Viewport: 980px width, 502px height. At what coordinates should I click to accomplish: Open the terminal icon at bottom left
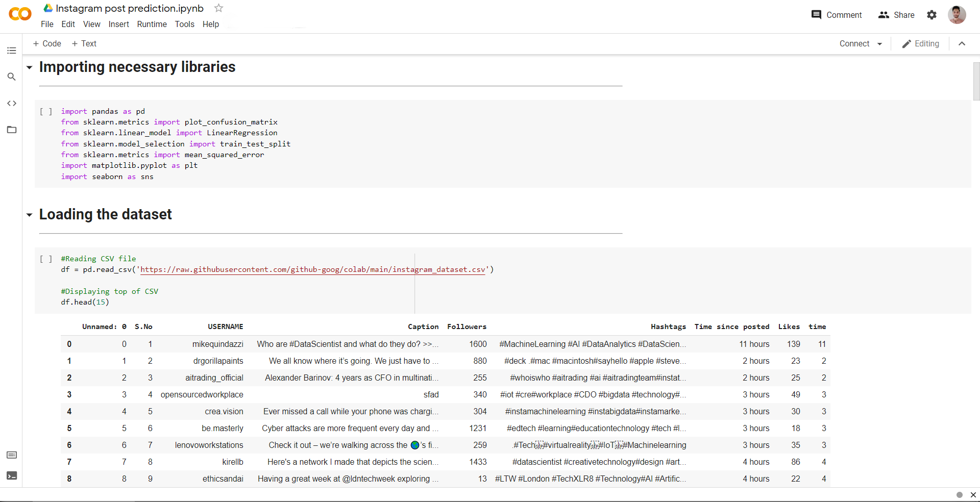tap(12, 475)
